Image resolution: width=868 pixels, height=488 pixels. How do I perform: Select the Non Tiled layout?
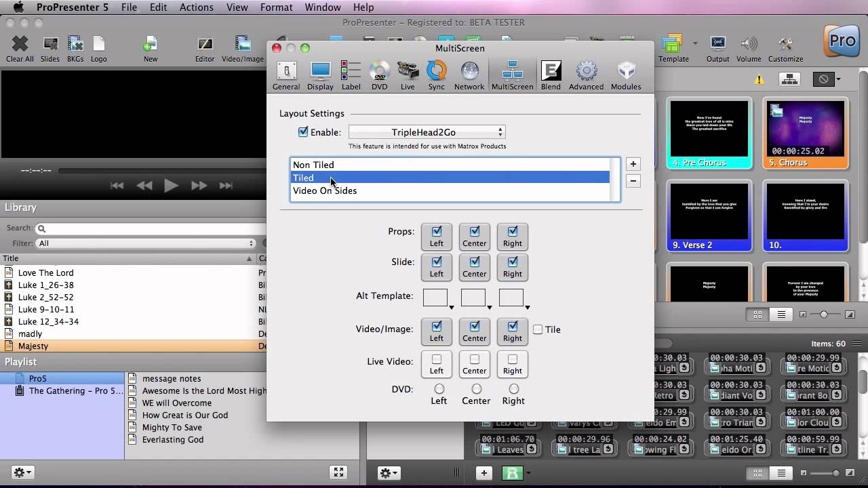tap(450, 165)
